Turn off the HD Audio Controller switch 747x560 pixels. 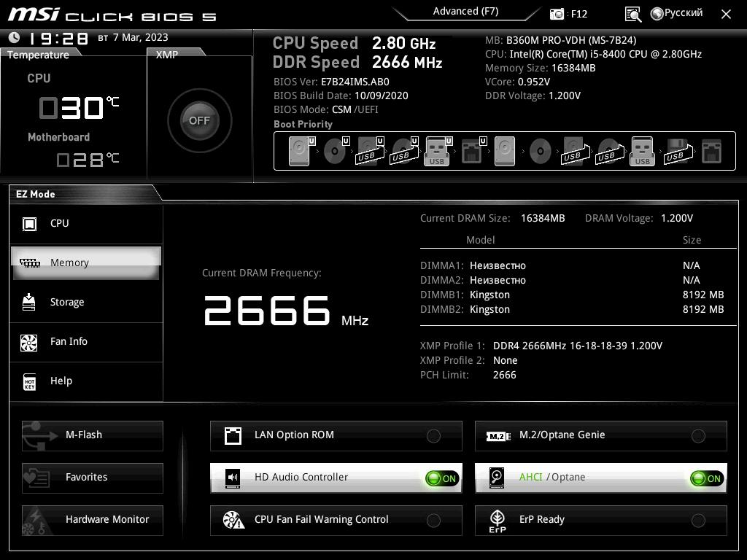tap(443, 478)
